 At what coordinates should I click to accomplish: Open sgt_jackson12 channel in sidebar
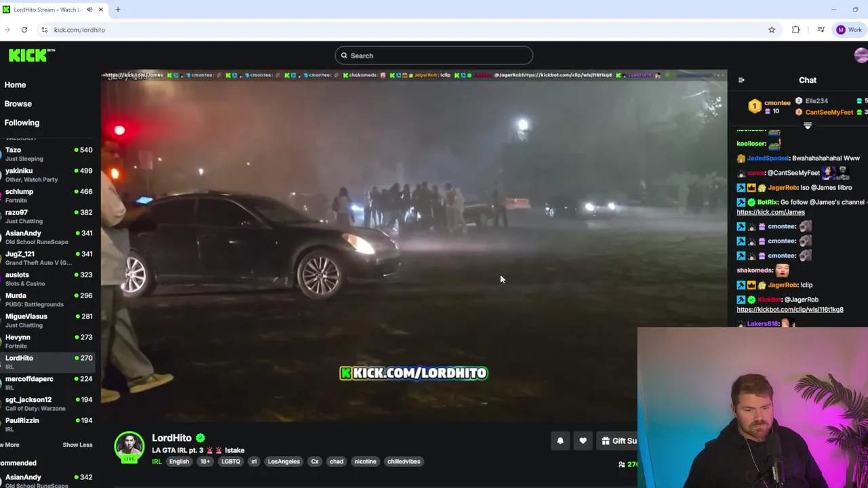[x=47, y=404]
